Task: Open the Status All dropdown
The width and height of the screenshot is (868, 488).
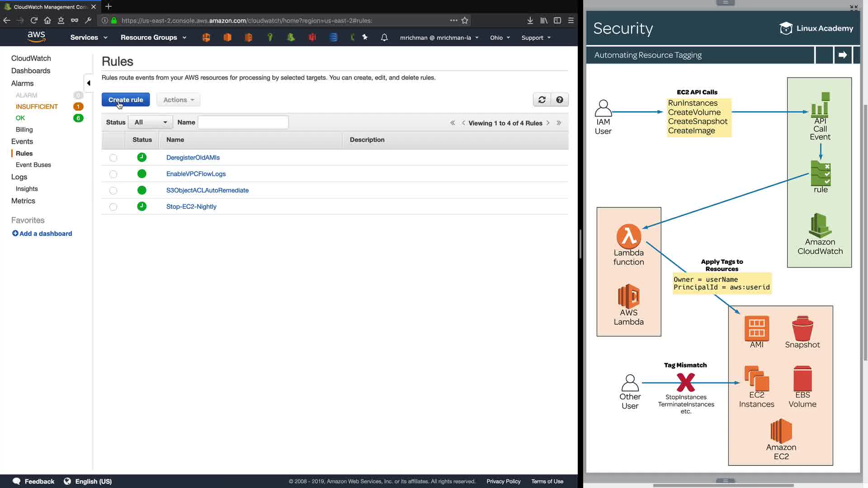Action: [x=151, y=122]
